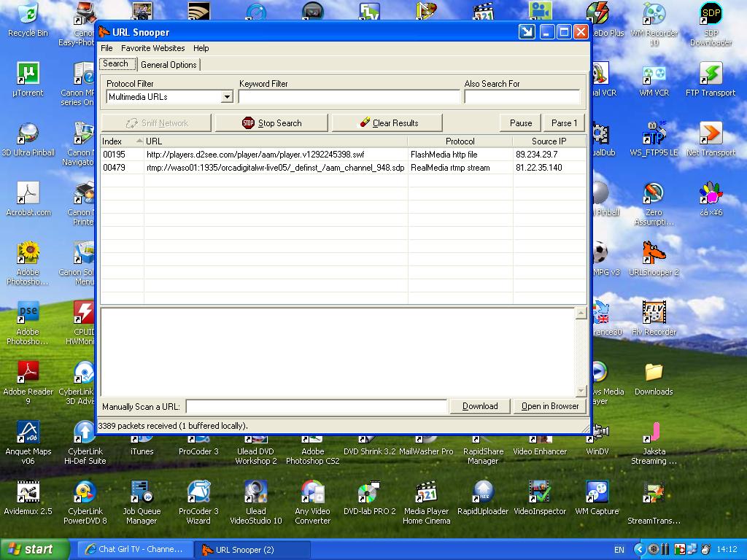Click source IP 81.22.35.140

pos(539,168)
